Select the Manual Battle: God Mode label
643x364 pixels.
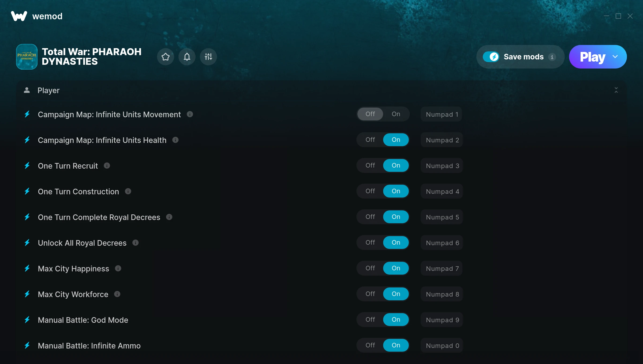(x=83, y=320)
